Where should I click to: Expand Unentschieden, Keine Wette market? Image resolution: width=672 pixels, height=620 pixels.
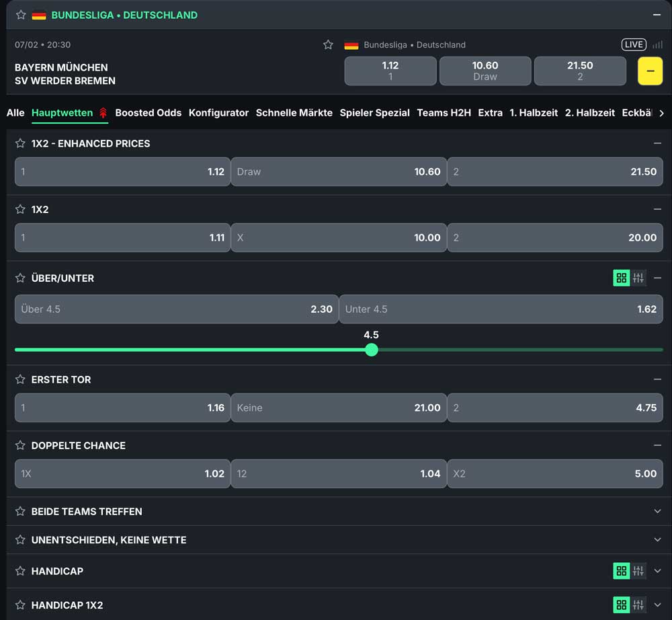pyautogui.click(x=657, y=540)
